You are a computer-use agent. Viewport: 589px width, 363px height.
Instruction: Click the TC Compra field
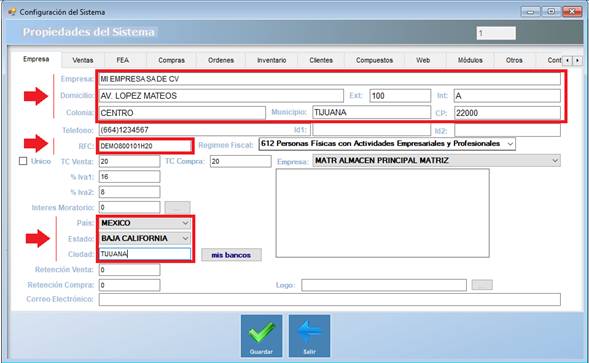(x=240, y=161)
